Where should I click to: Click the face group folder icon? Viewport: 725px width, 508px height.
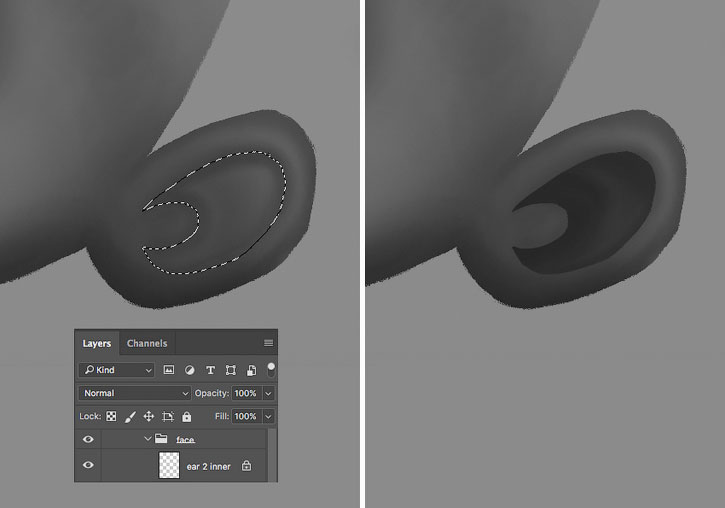point(161,438)
